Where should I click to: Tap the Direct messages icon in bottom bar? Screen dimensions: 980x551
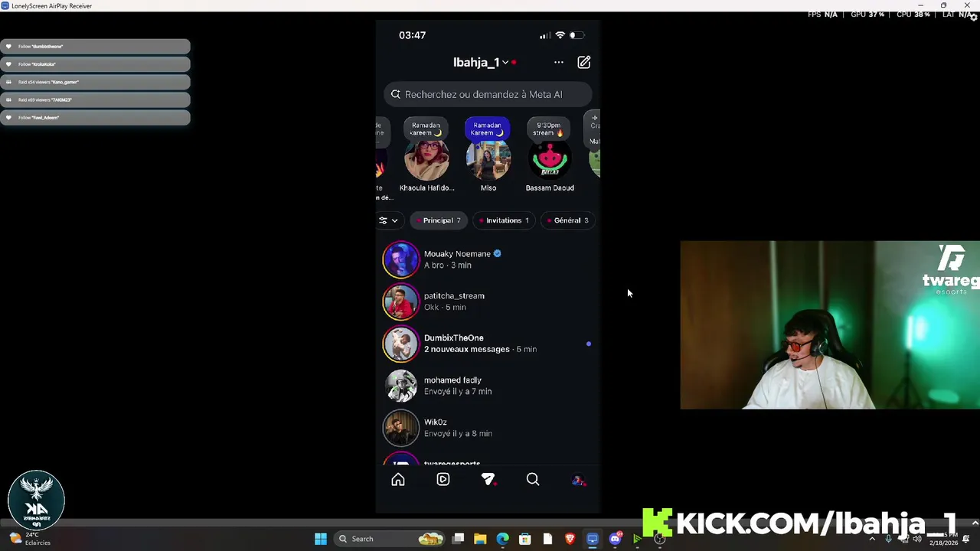tap(488, 480)
